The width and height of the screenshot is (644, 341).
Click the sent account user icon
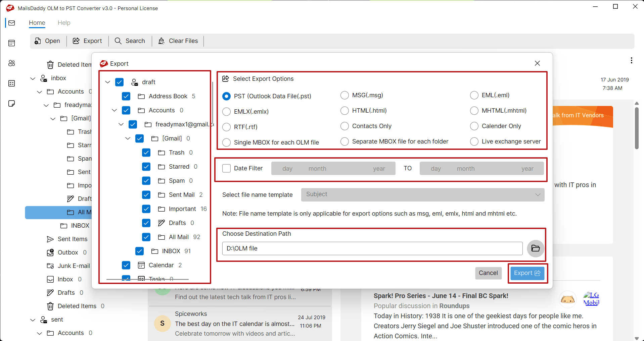pyautogui.click(x=44, y=320)
